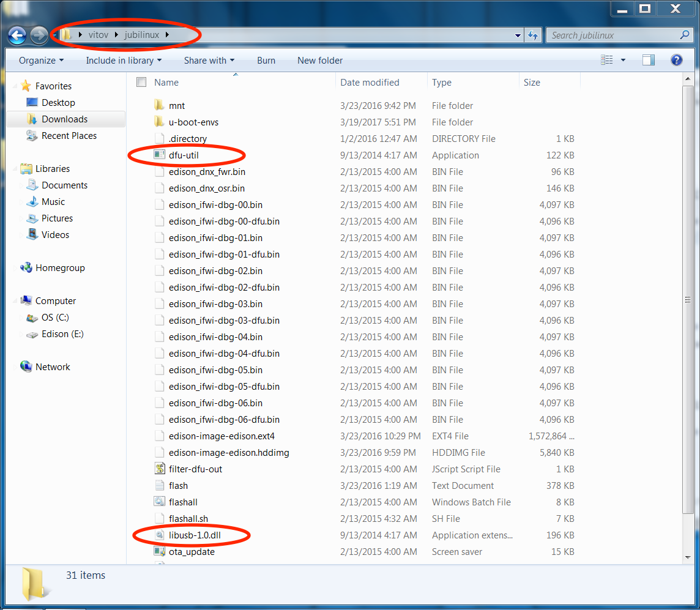Open the view options dropdown arrow
700x610 pixels.
[x=623, y=60]
